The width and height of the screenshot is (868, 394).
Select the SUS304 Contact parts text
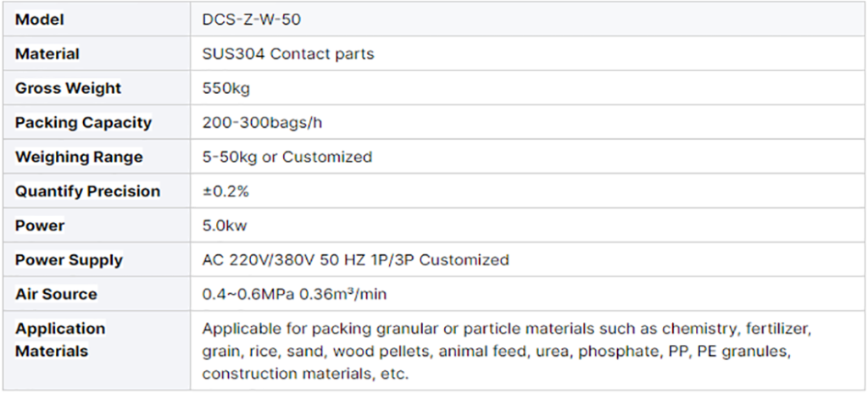[288, 53]
